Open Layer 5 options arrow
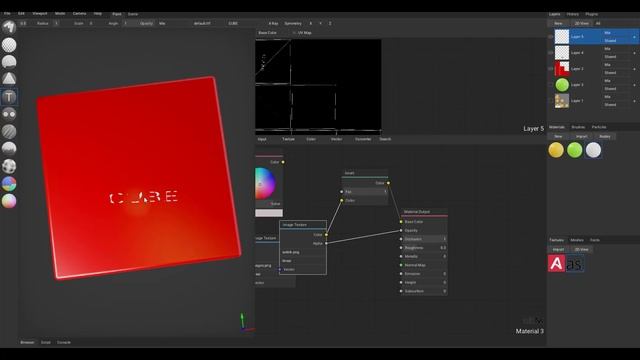Viewport: 640px width, 360px height. tap(634, 37)
